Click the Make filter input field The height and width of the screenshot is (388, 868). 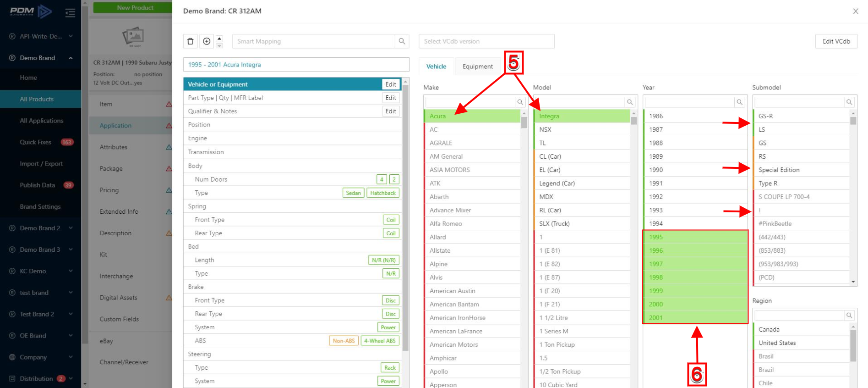(x=470, y=102)
